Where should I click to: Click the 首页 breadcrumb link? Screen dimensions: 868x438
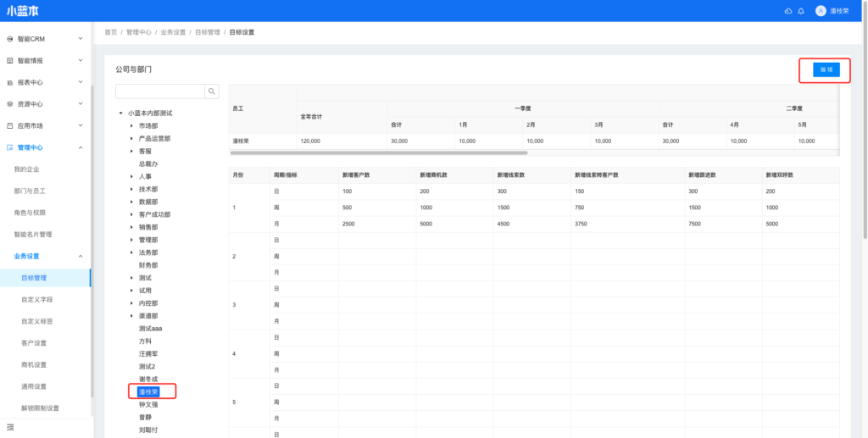pyautogui.click(x=110, y=32)
